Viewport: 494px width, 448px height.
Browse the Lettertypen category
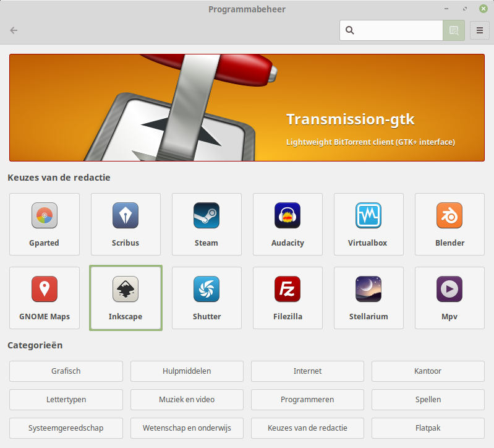(66, 400)
